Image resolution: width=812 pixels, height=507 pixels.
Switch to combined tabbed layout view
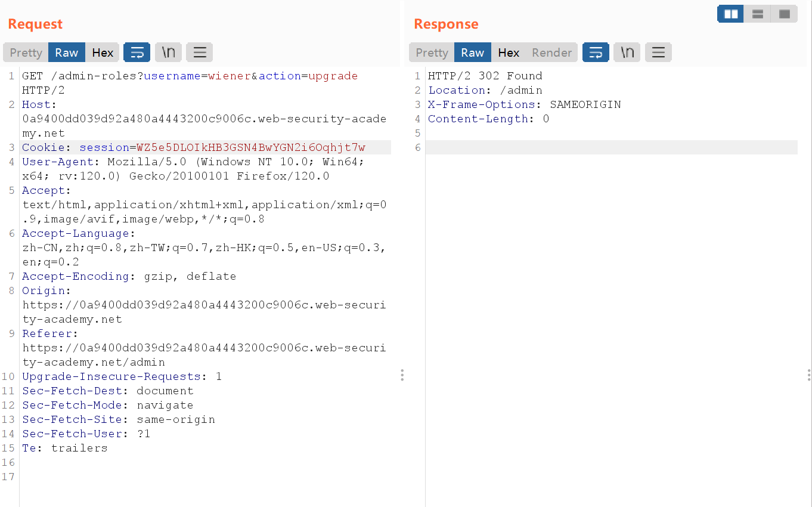click(x=785, y=14)
